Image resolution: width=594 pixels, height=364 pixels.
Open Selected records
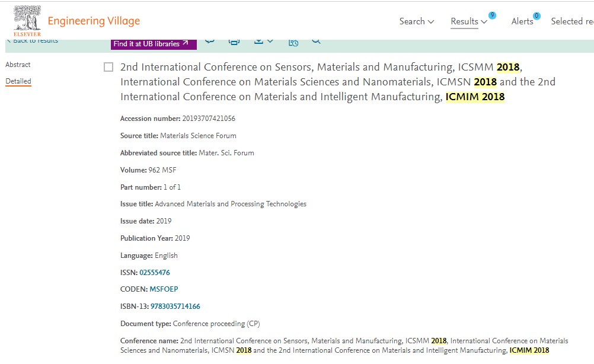point(573,21)
